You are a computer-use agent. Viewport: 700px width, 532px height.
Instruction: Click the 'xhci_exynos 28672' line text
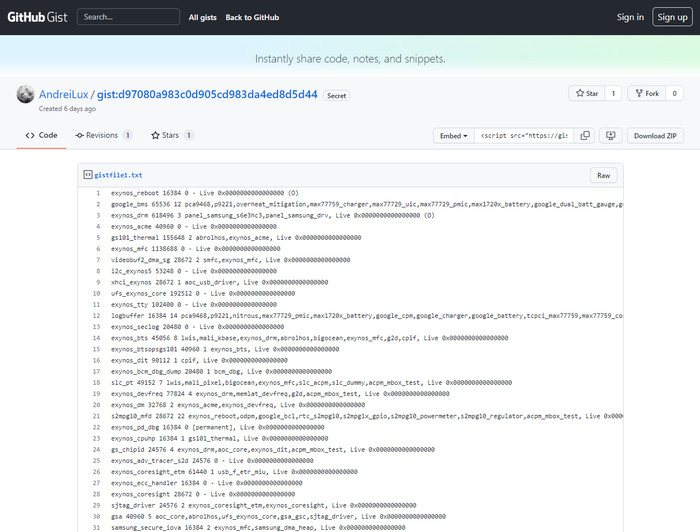pyautogui.click(x=219, y=283)
